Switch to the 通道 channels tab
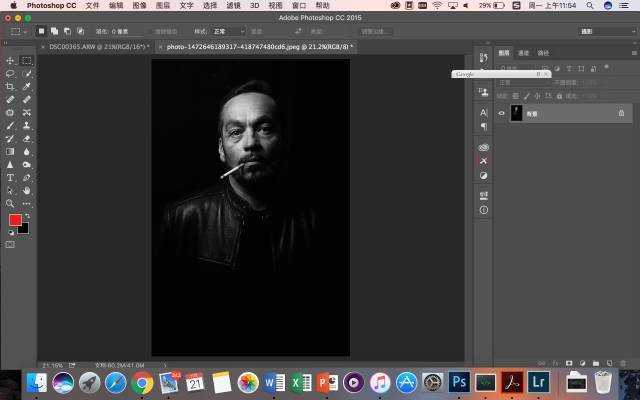 point(524,52)
